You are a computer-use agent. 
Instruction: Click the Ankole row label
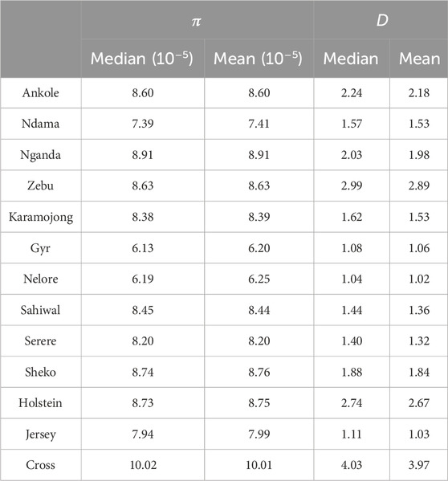click(x=40, y=92)
